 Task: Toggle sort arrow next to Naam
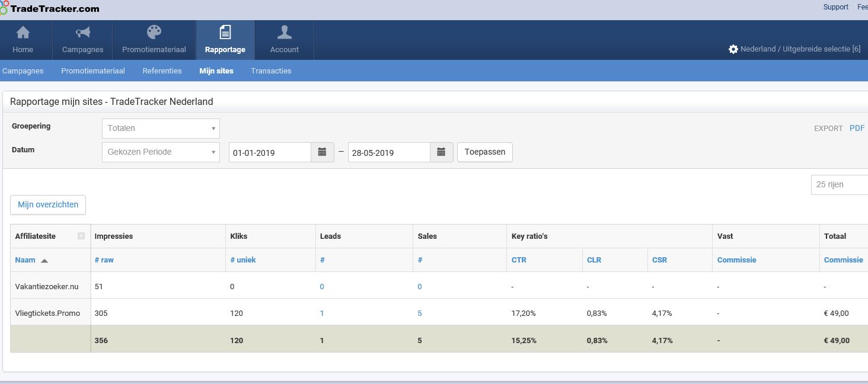coord(44,260)
